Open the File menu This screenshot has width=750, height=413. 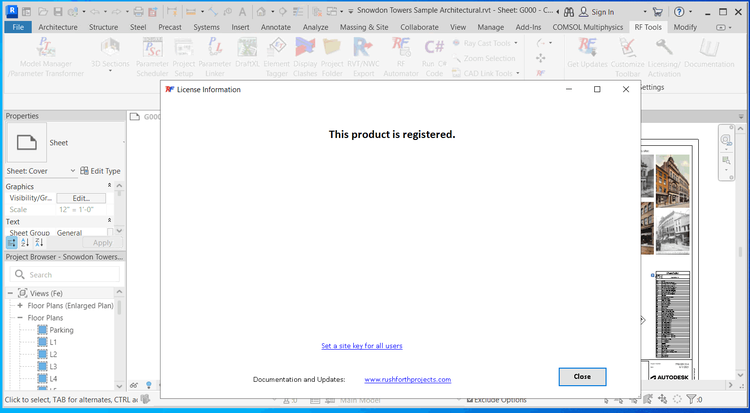tap(17, 27)
